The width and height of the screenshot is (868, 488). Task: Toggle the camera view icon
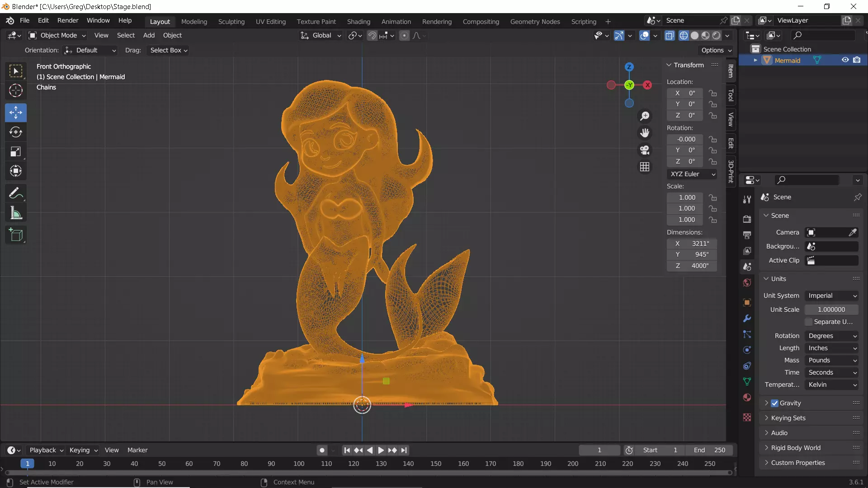click(x=645, y=150)
